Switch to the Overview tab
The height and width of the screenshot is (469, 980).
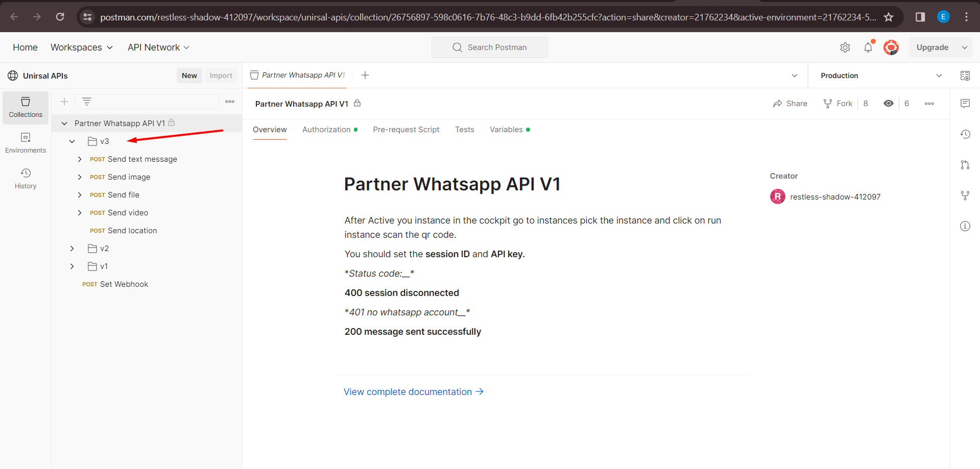click(270, 130)
